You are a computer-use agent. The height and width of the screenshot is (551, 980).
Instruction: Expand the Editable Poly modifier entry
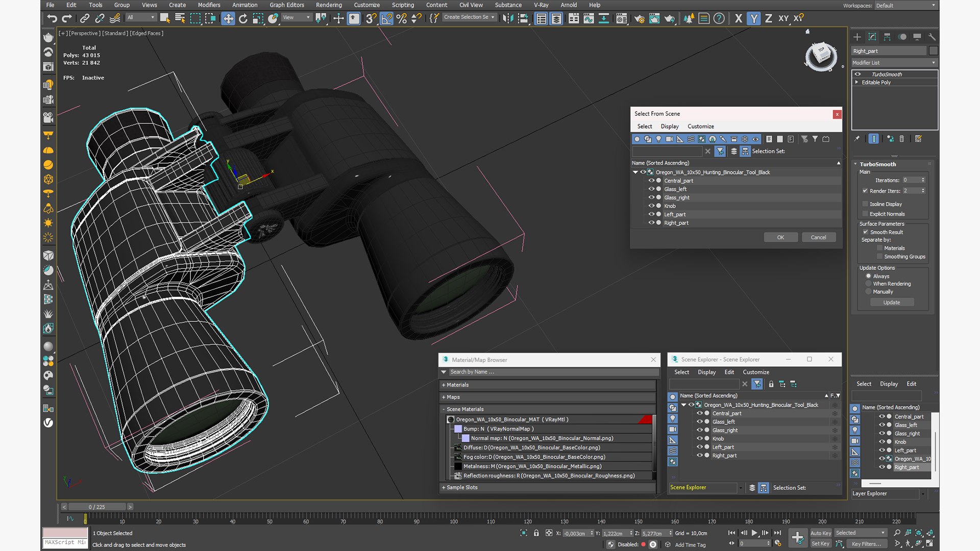(857, 82)
